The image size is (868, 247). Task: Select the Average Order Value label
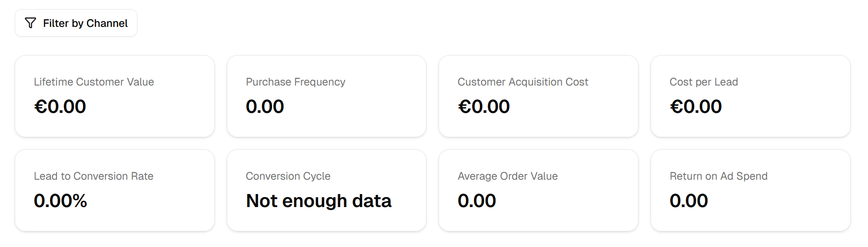[x=508, y=176]
